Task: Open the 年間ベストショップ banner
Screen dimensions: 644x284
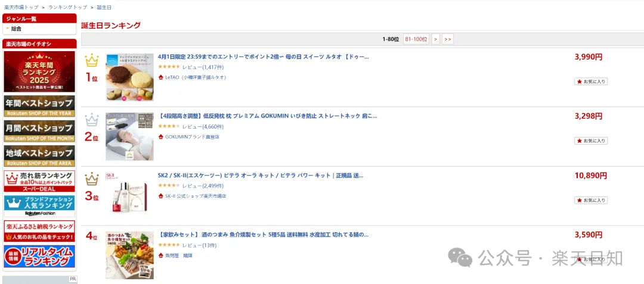Action: 39,106
